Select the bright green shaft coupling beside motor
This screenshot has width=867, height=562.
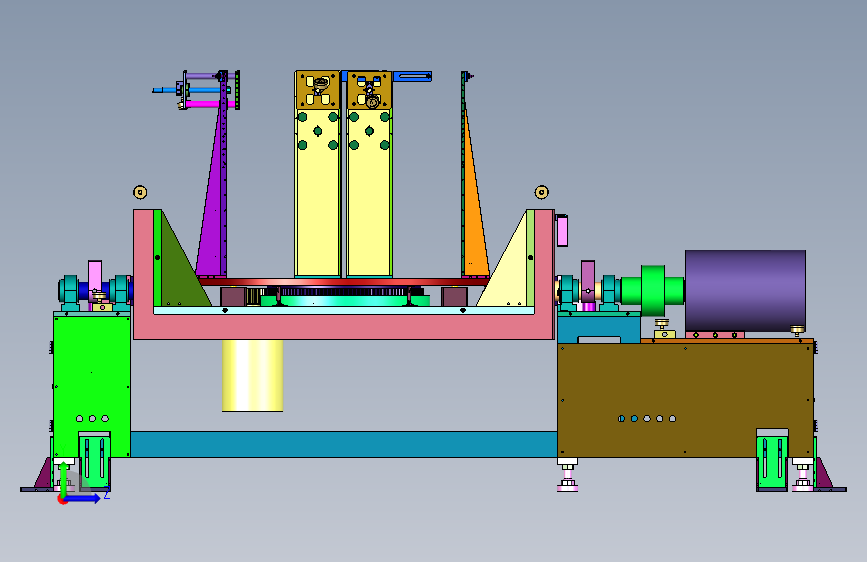point(652,291)
